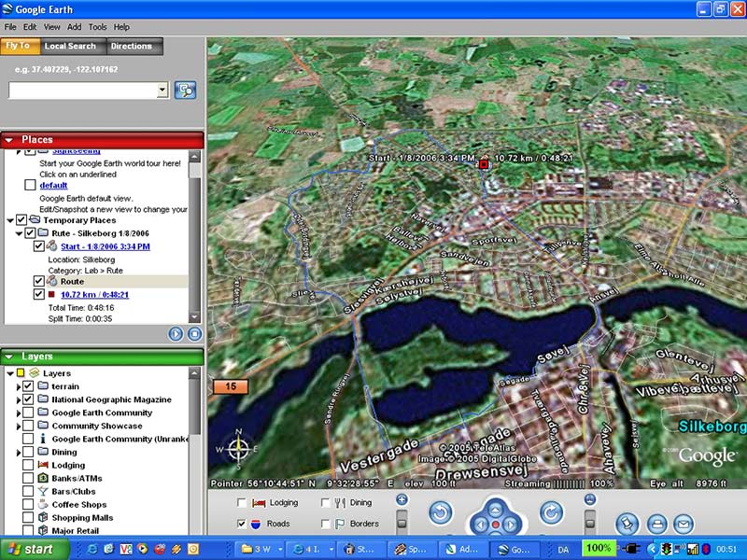Toggle the Roads checkbox below map
Viewport: 747px width, 560px height.
coord(242,524)
